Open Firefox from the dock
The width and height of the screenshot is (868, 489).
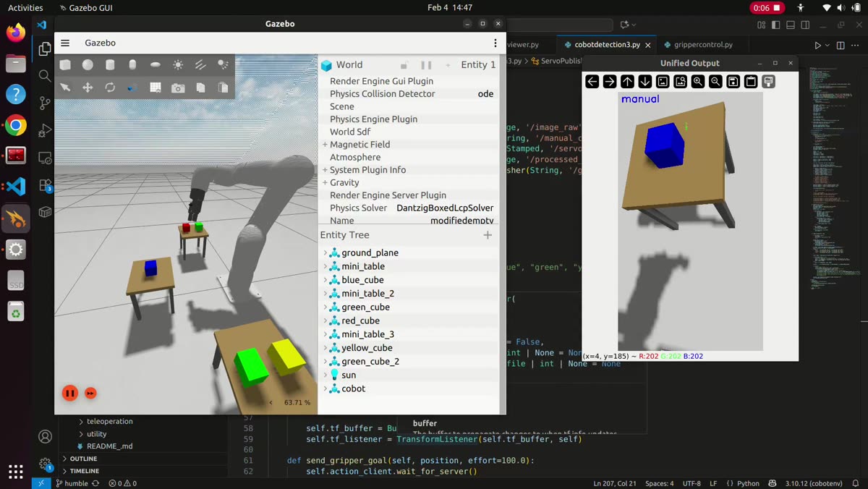click(16, 33)
